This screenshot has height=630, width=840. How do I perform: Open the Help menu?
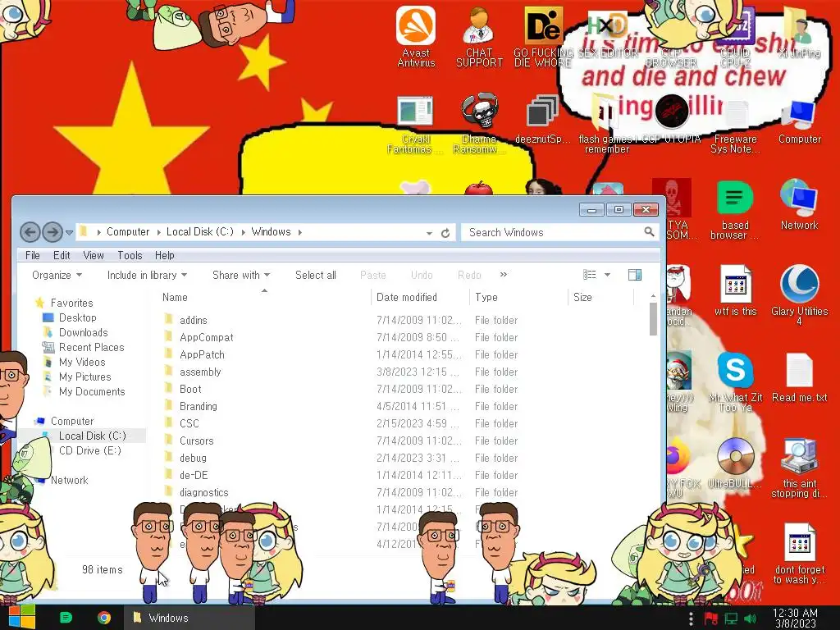[164, 256]
